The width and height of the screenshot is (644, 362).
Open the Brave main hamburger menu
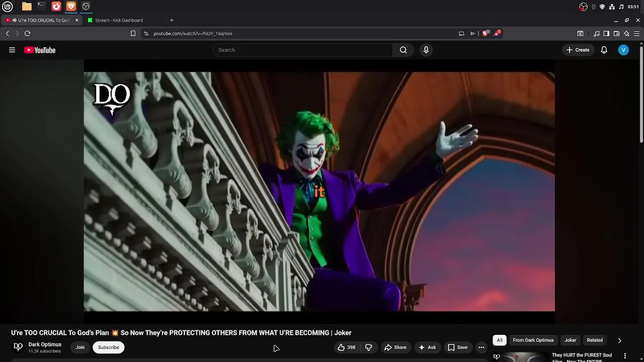click(x=636, y=34)
